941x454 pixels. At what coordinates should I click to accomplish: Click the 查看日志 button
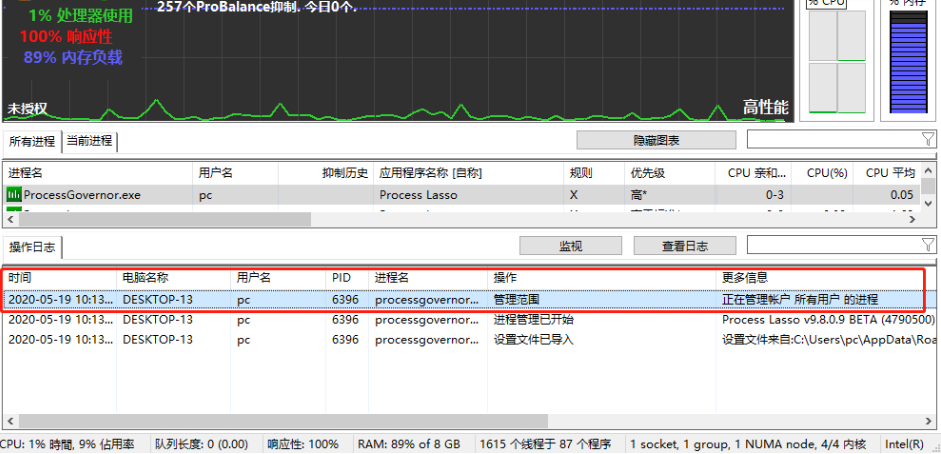(x=685, y=246)
